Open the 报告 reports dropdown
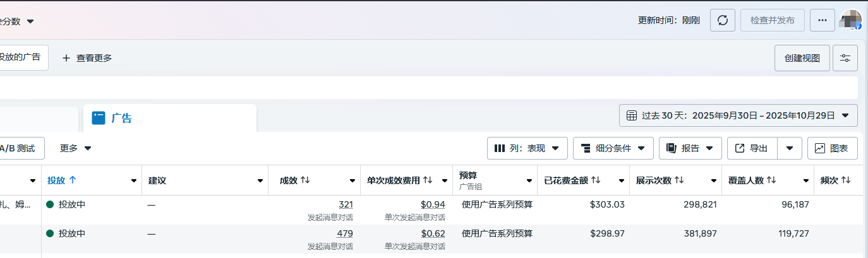 (690, 148)
